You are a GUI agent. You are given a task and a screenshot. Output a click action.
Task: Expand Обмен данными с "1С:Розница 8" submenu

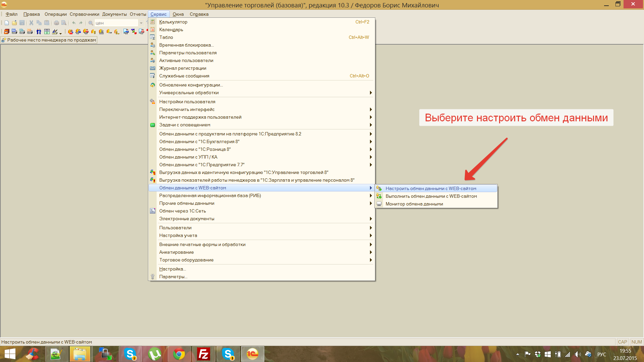tap(261, 149)
